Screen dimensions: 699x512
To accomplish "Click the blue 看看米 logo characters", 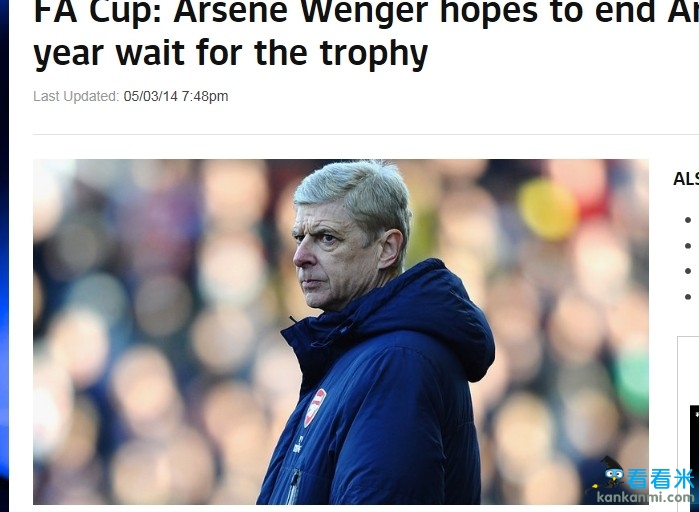I will pos(661,479).
